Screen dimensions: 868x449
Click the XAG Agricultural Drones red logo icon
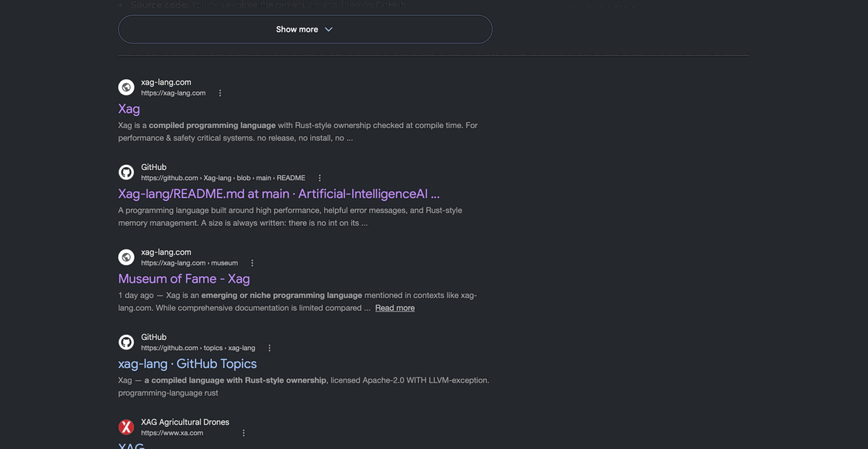pos(127,427)
